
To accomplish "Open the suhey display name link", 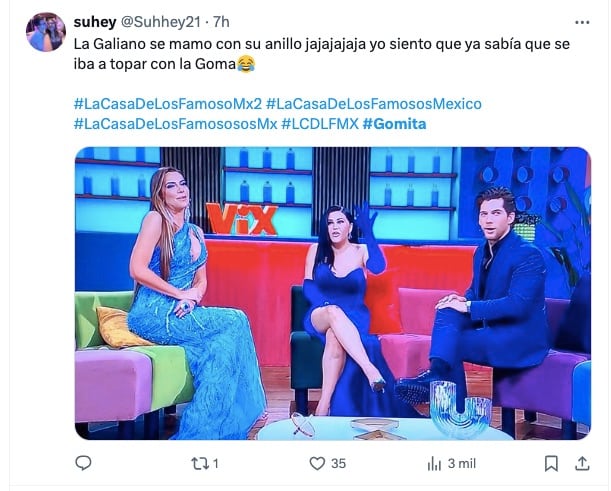I will (95, 22).
